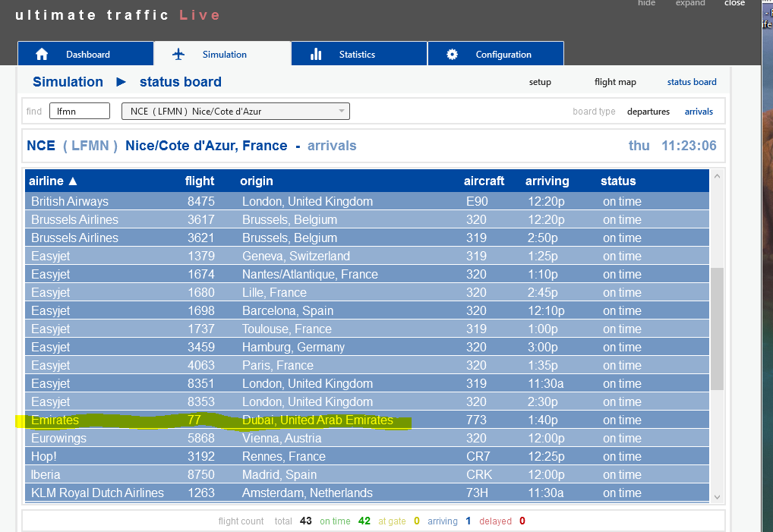The height and width of the screenshot is (532, 773).
Task: Click the sort arrow beside airline header
Action: pos(73,181)
